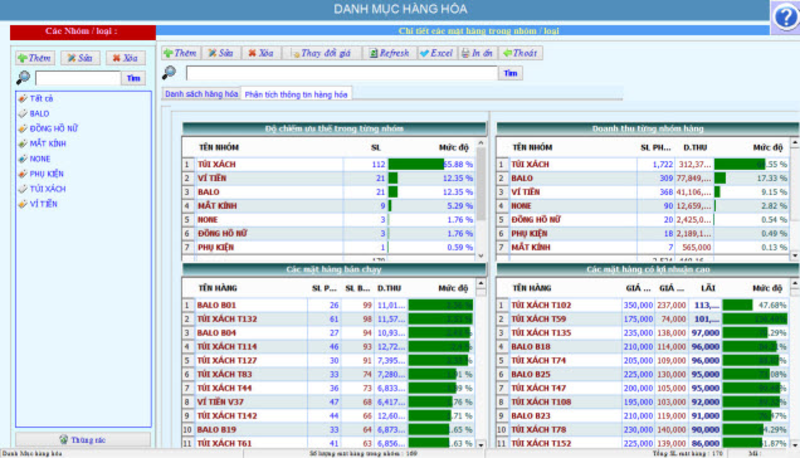
Task: Click Tìm button beside product search box
Action: 510,73
